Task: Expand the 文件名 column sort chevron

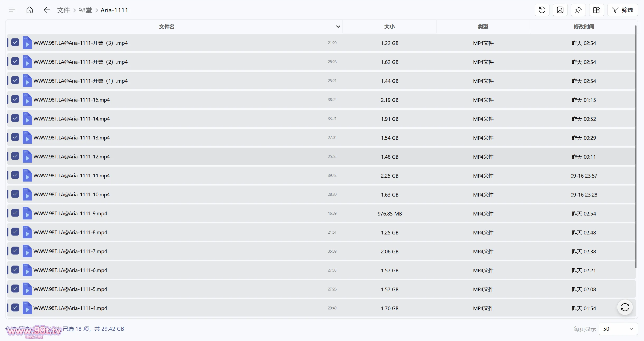Action: coord(338,27)
